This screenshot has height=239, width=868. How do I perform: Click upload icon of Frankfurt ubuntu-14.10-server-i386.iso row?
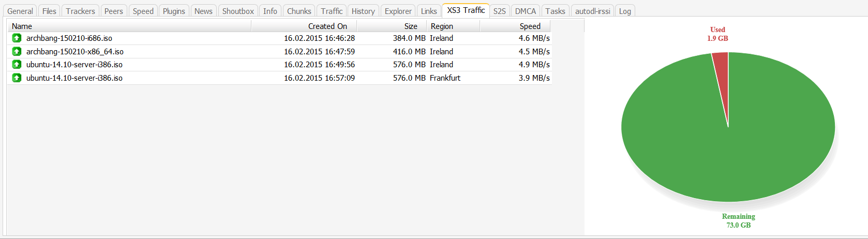click(x=17, y=78)
